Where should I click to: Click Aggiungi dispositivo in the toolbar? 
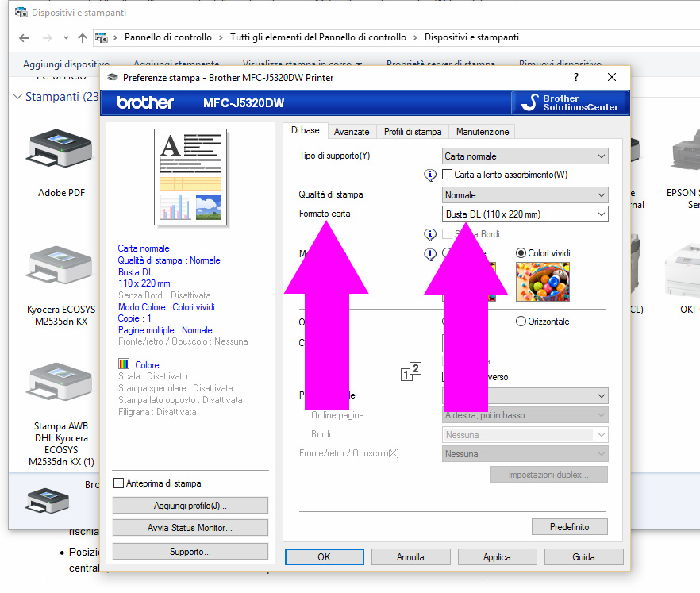pyautogui.click(x=66, y=64)
